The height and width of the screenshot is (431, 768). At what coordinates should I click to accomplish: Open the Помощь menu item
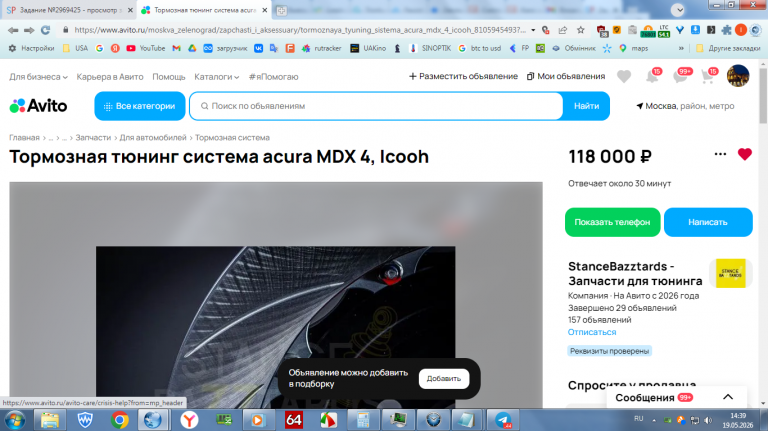click(x=168, y=77)
